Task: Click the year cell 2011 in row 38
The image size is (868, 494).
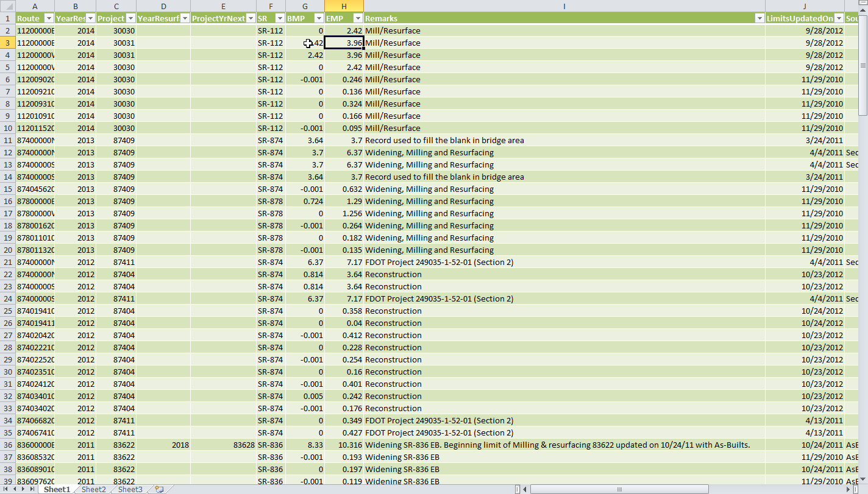Action: pos(75,469)
